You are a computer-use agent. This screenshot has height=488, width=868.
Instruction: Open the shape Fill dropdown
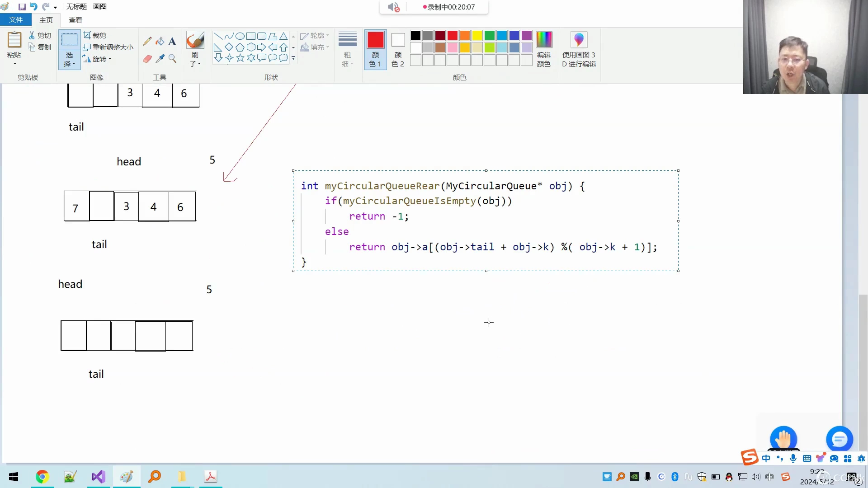pos(315,47)
